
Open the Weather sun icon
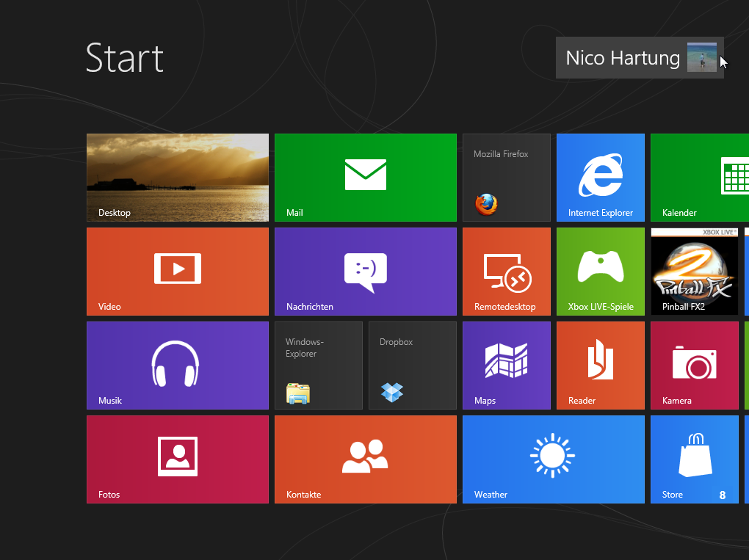pyautogui.click(x=553, y=456)
